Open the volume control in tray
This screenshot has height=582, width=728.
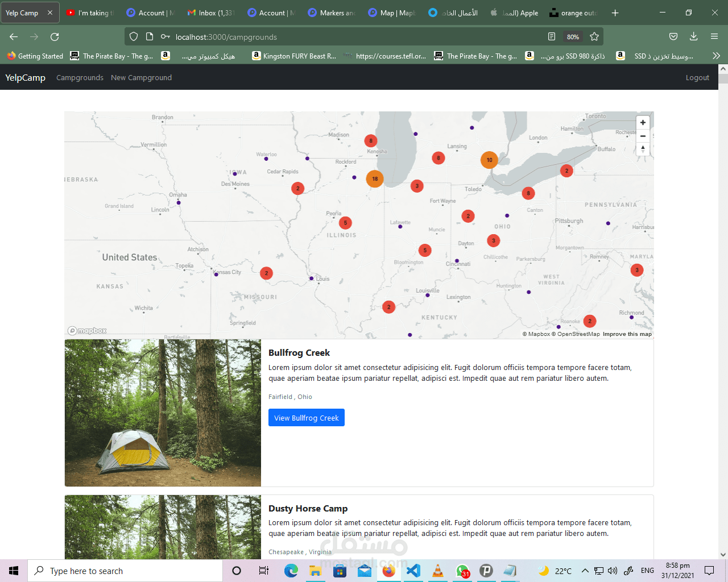click(x=613, y=571)
